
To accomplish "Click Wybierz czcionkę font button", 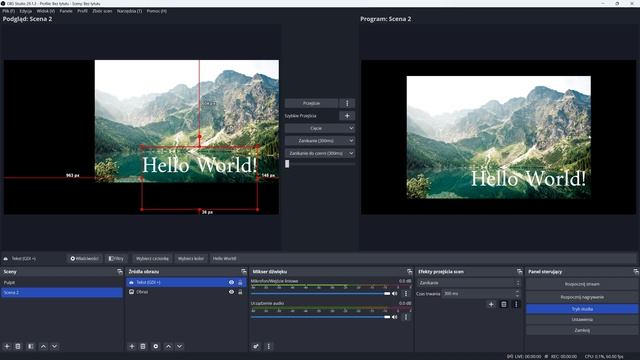I will pyautogui.click(x=152, y=258).
